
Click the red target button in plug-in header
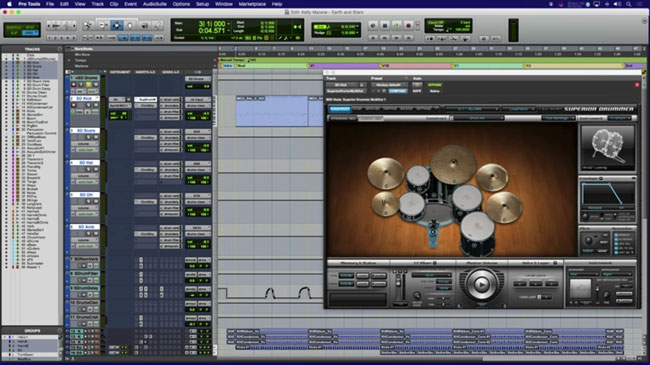click(x=637, y=85)
